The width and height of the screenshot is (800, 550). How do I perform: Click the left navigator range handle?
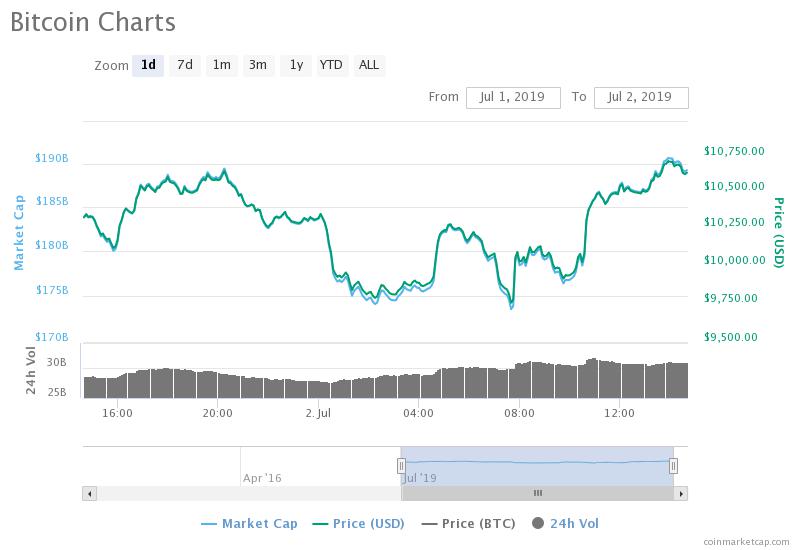click(401, 466)
